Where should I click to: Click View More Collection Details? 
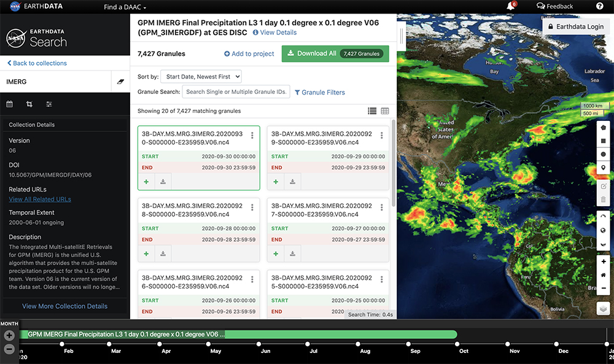coord(64,306)
